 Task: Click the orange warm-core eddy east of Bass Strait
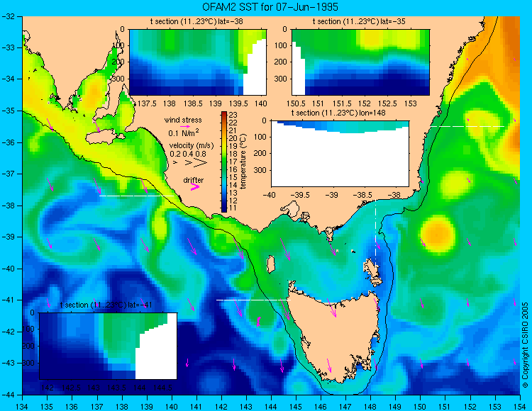tap(438, 232)
